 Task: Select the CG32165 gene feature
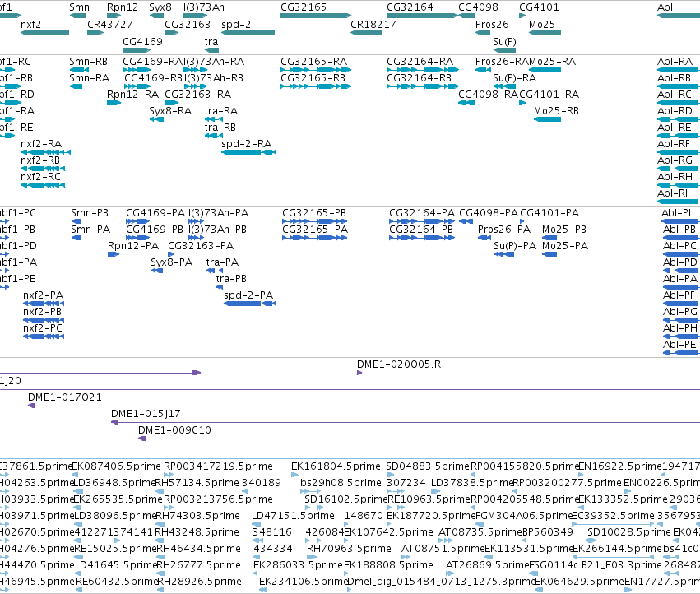[316, 16]
